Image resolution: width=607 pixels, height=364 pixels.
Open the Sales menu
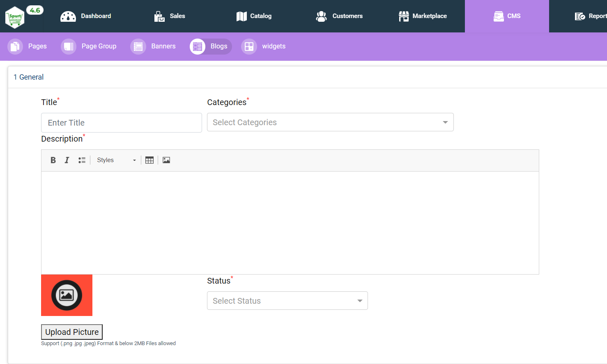coord(177,16)
